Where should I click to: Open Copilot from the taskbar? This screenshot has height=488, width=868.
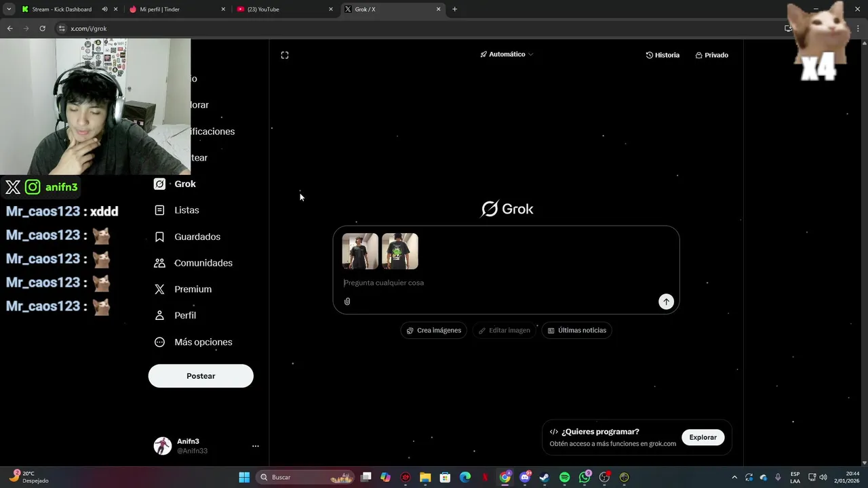click(x=386, y=477)
